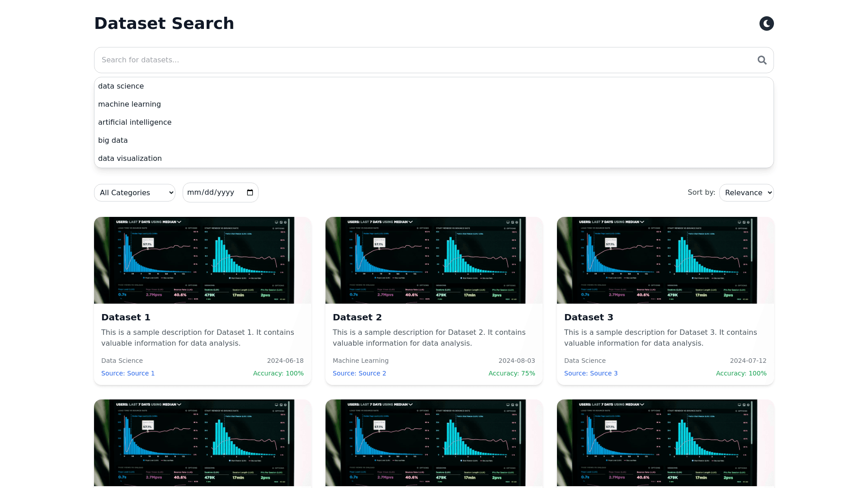The image size is (868, 488).
Task: Follow the Source 3 link
Action: (591, 373)
